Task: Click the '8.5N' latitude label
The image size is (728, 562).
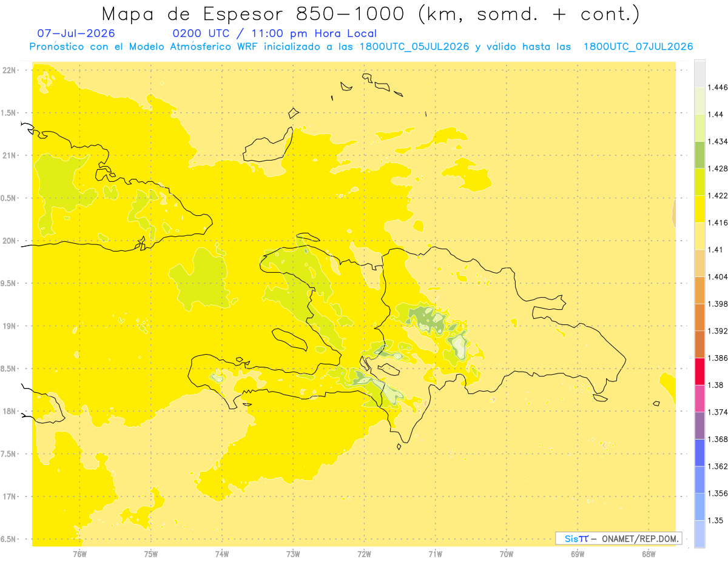Action: tap(9, 369)
